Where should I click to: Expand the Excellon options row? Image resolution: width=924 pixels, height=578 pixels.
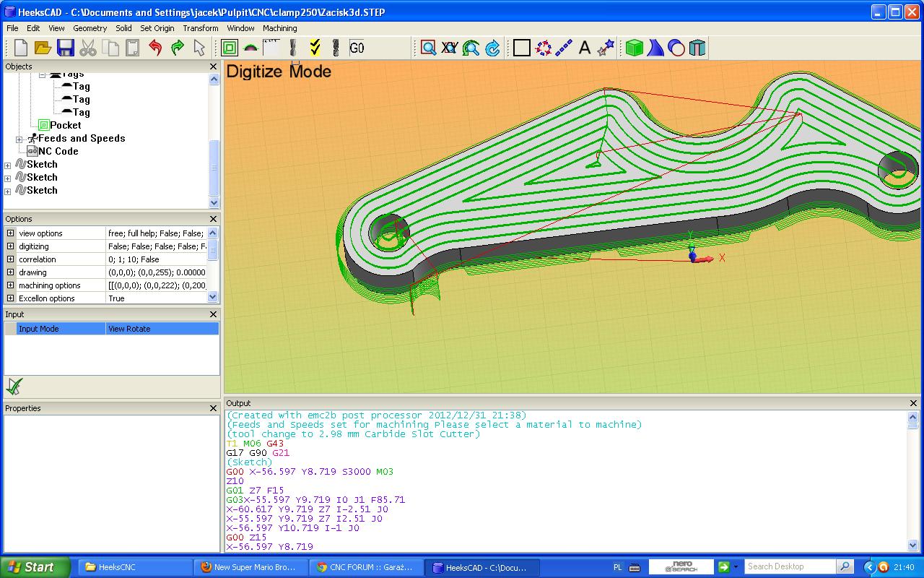[10, 298]
